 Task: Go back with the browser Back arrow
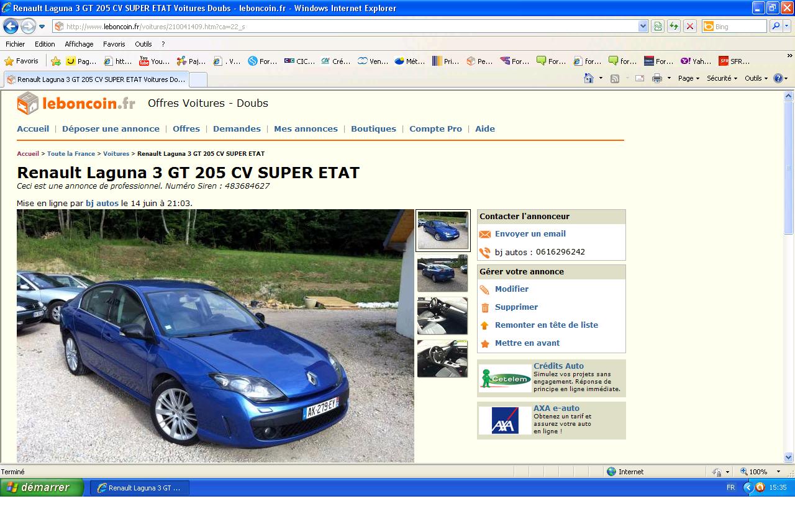(x=11, y=26)
